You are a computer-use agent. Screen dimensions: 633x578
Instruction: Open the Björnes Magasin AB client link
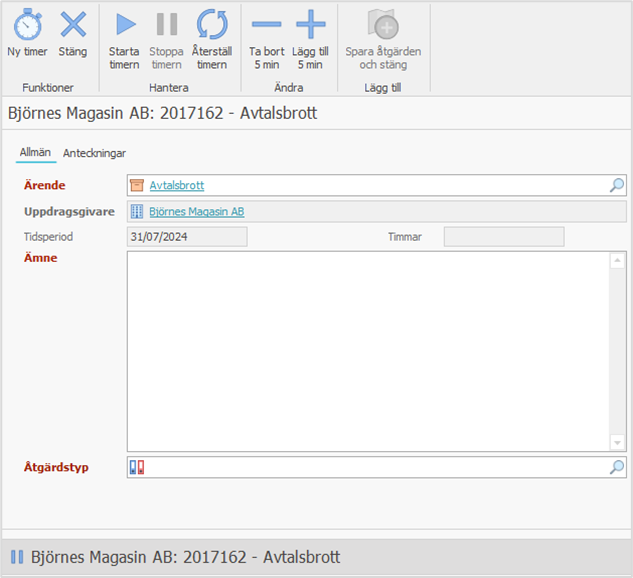click(x=196, y=211)
